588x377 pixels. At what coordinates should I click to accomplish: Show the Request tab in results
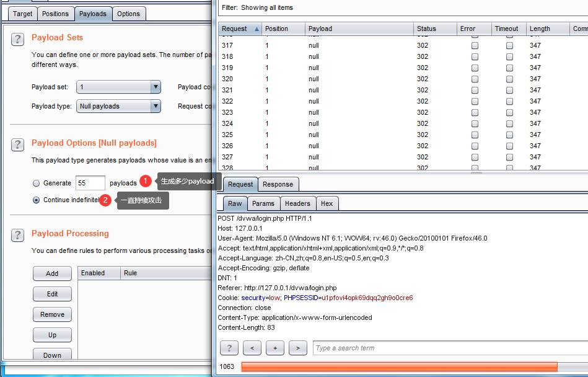click(240, 184)
